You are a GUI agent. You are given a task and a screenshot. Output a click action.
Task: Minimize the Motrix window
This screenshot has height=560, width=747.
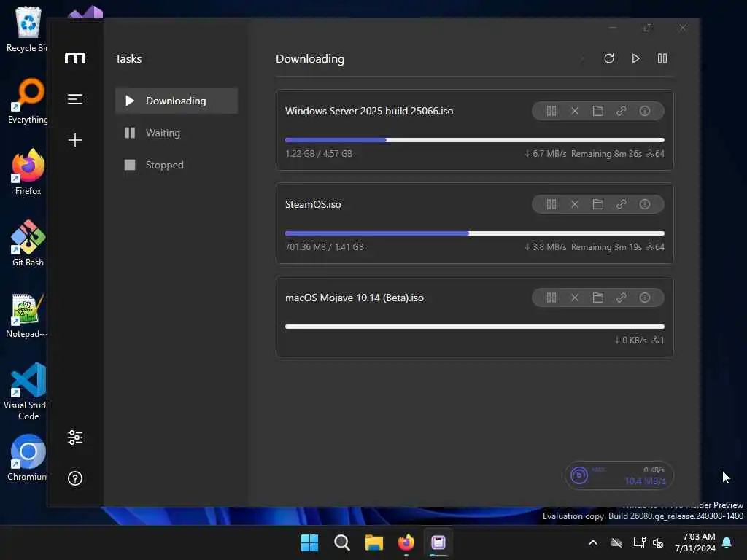tap(613, 28)
